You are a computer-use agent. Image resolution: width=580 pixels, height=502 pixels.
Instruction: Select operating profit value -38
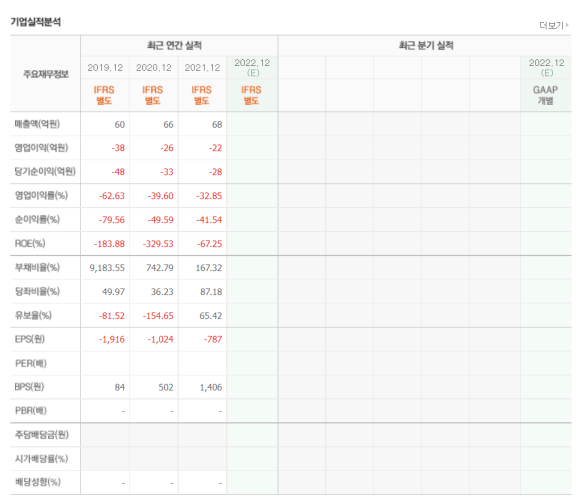click(118, 148)
